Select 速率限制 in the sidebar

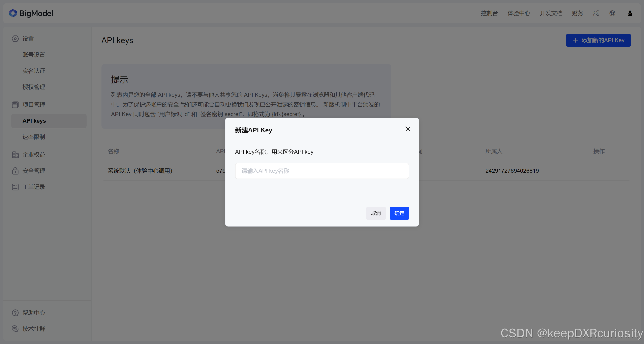pyautogui.click(x=34, y=137)
